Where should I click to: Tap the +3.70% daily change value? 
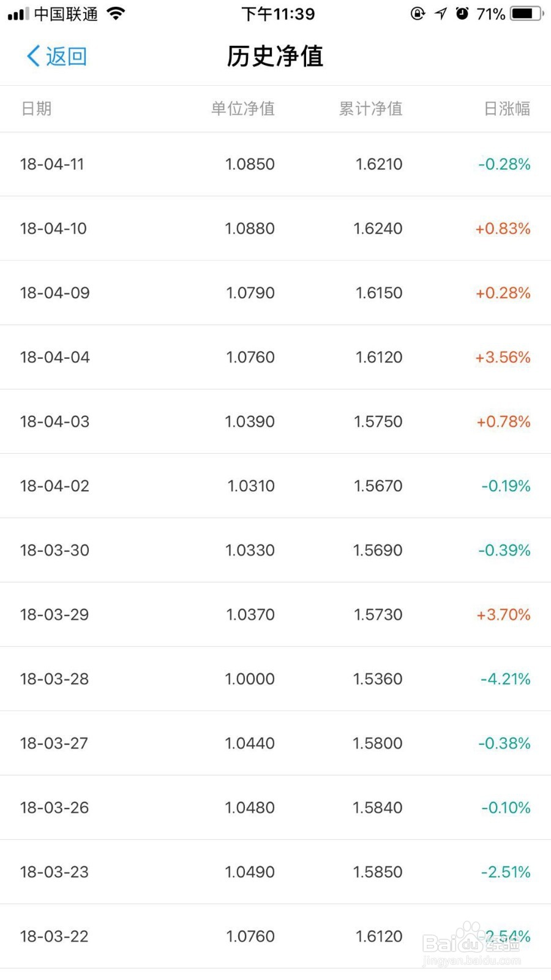pyautogui.click(x=503, y=614)
